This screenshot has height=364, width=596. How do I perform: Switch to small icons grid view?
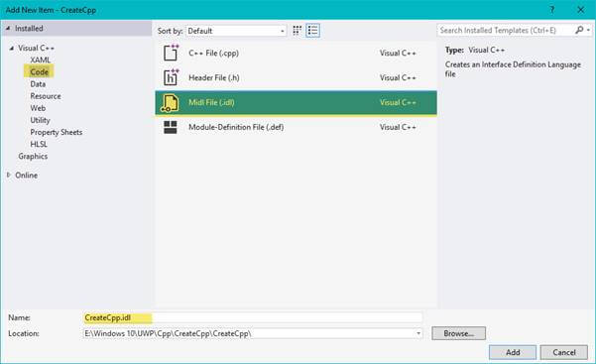point(297,31)
